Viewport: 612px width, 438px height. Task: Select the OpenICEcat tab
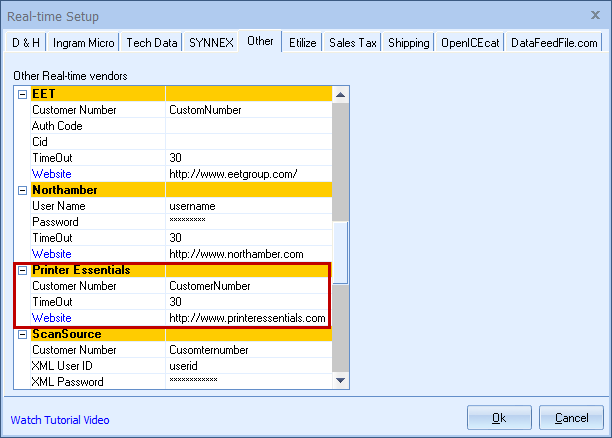coord(470,42)
